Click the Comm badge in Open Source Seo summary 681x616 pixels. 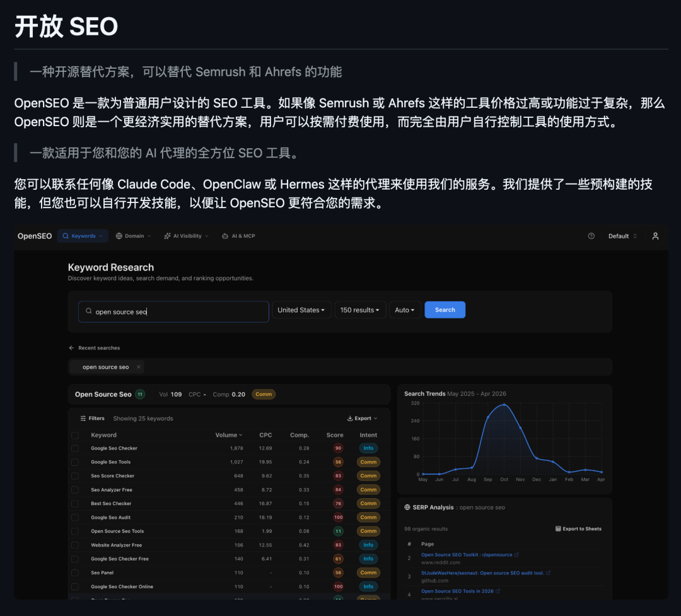[x=264, y=395]
